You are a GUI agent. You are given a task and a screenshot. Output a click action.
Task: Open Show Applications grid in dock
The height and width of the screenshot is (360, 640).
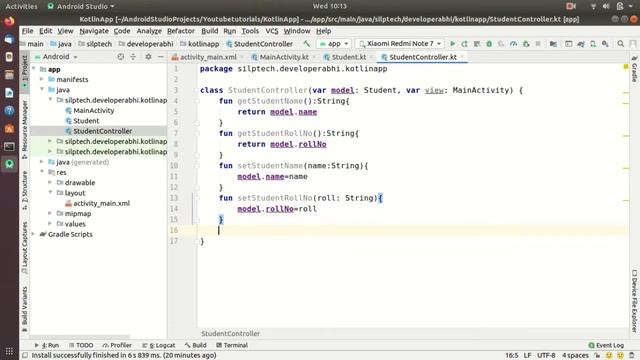[x=9, y=351]
